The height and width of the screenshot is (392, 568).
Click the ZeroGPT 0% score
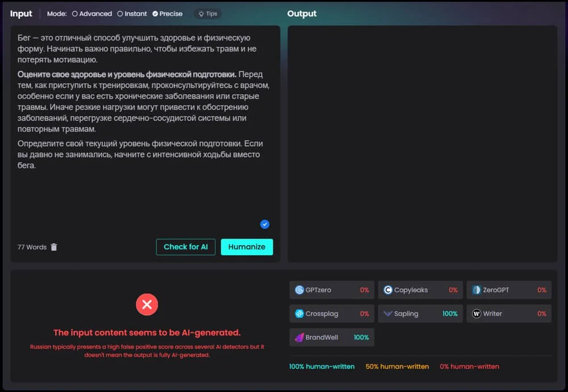(542, 290)
